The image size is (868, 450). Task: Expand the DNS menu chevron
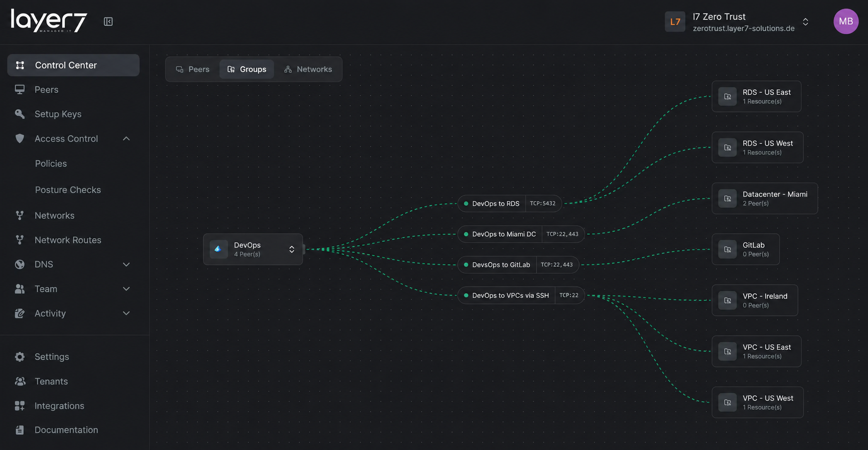126,265
